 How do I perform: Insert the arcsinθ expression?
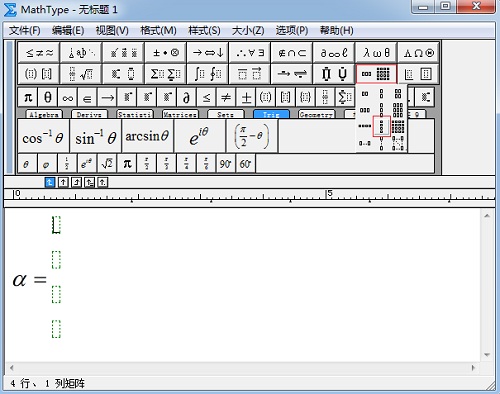(x=148, y=136)
